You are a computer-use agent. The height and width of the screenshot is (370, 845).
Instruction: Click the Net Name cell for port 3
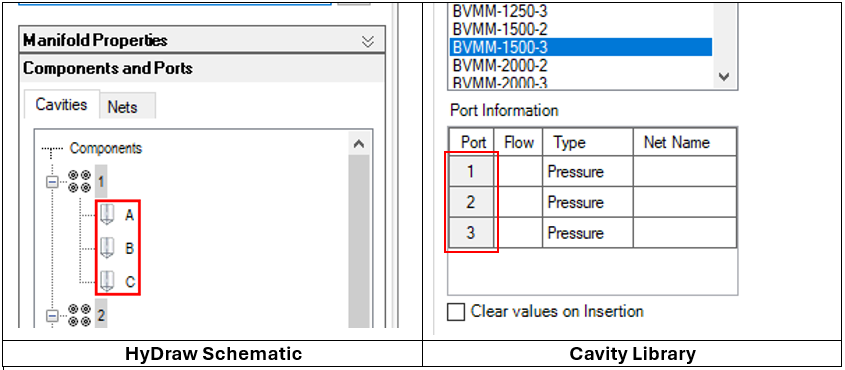[x=684, y=233]
